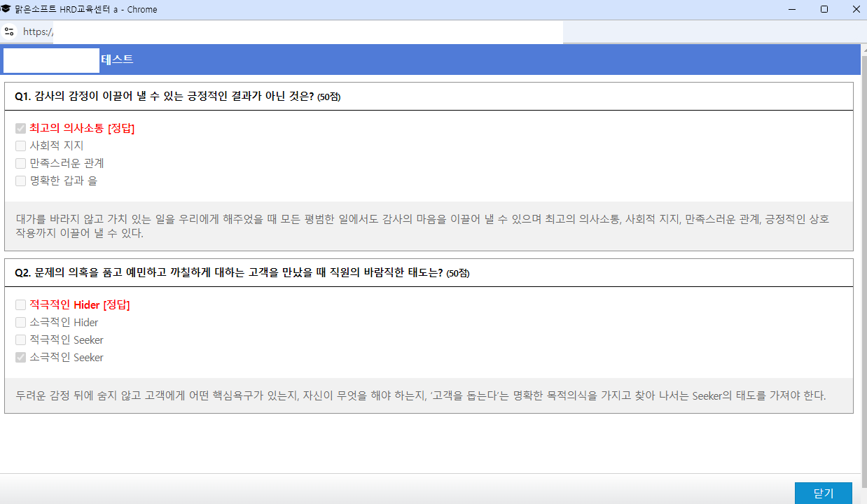867x504 pixels.
Task: Click the Q1 question title text
Action: 164,97
